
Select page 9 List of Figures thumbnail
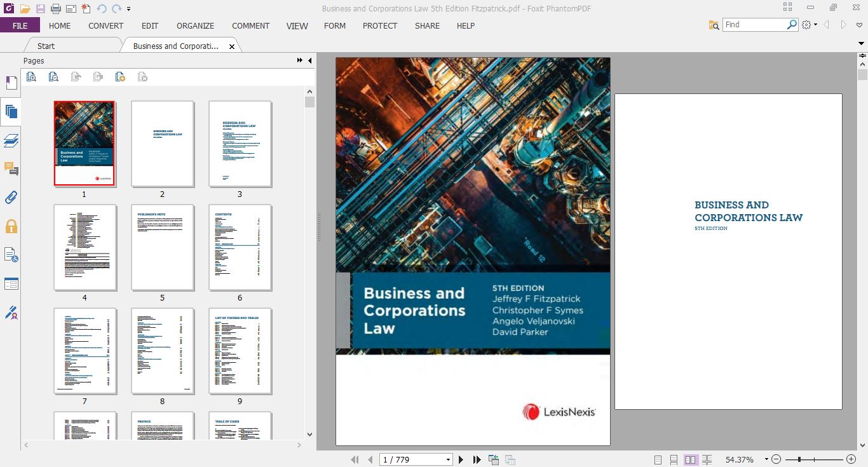pos(240,351)
